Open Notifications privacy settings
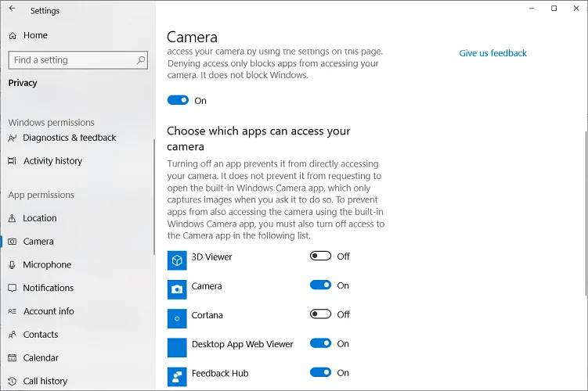The height and width of the screenshot is (391, 588). coord(49,288)
